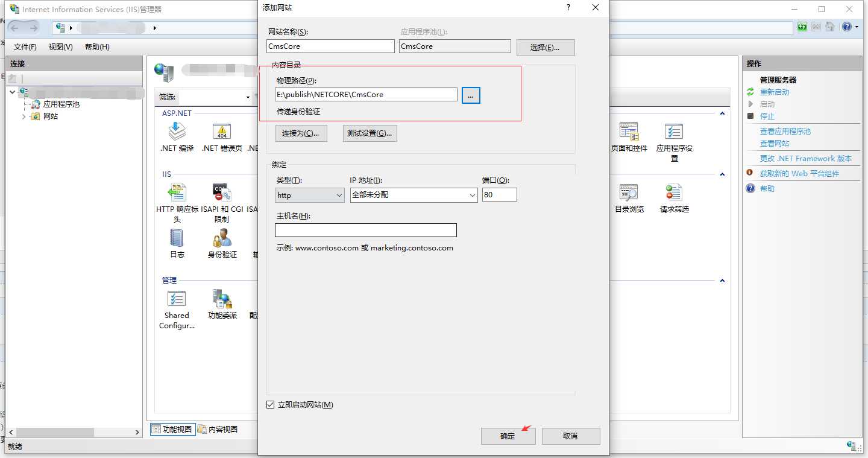Select 应用程序池 in the connections tree
This screenshot has height=458, width=868.
point(61,104)
